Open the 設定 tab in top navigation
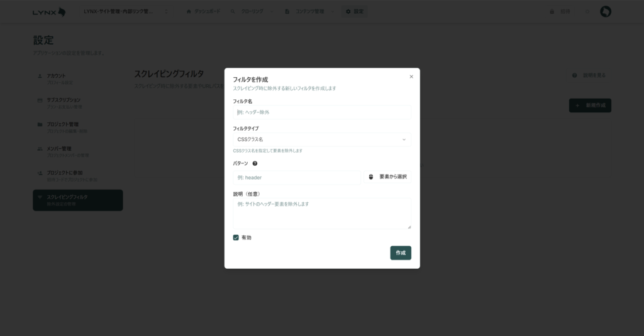 pyautogui.click(x=354, y=12)
